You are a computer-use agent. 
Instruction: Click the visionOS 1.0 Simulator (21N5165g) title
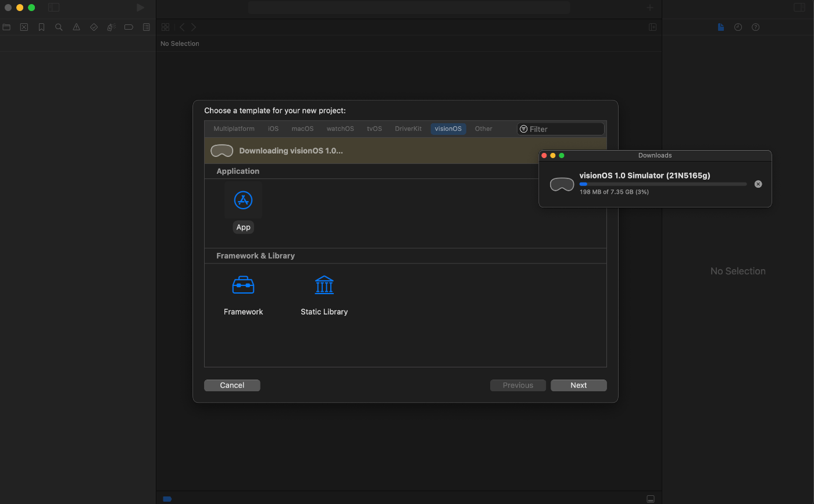pos(645,176)
